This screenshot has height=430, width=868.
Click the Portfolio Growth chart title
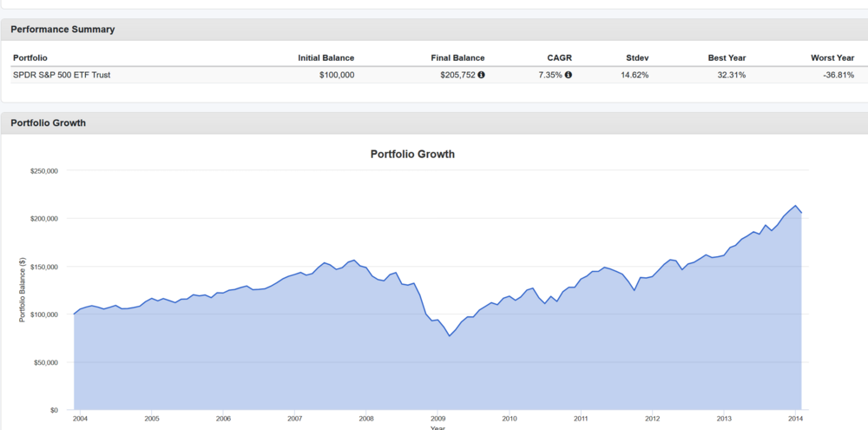point(412,155)
